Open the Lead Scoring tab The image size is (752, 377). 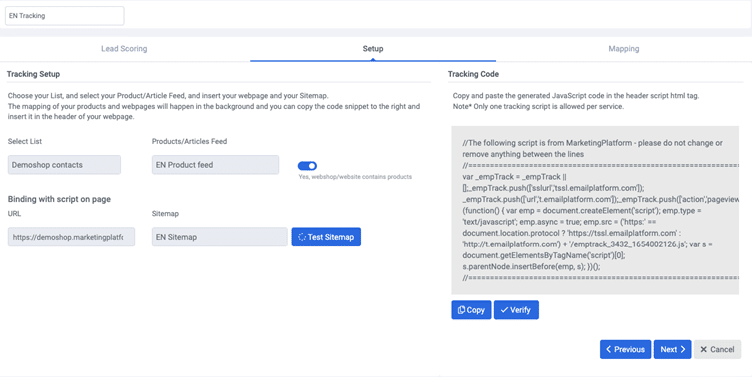click(x=124, y=48)
